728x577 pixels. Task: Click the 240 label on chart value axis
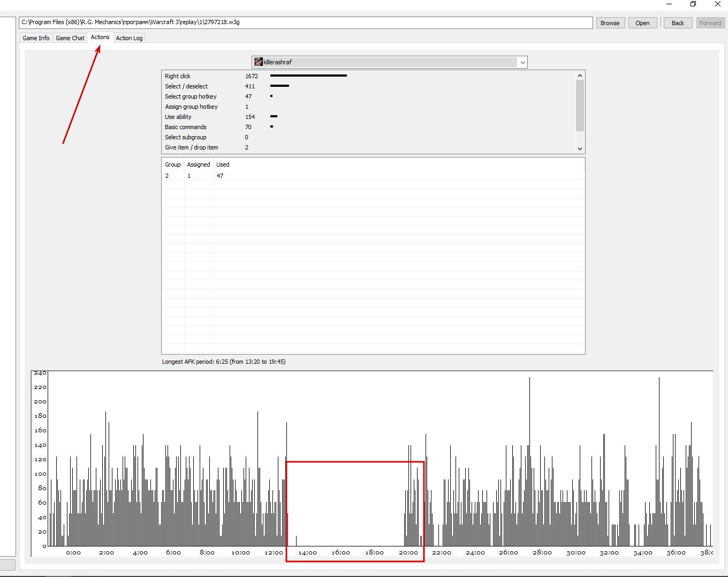(x=40, y=373)
